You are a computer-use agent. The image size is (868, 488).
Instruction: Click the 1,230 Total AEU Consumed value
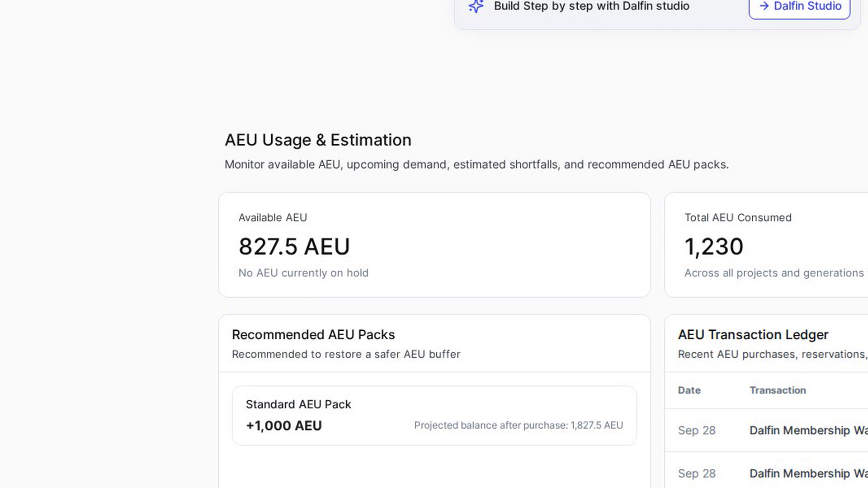click(x=714, y=247)
